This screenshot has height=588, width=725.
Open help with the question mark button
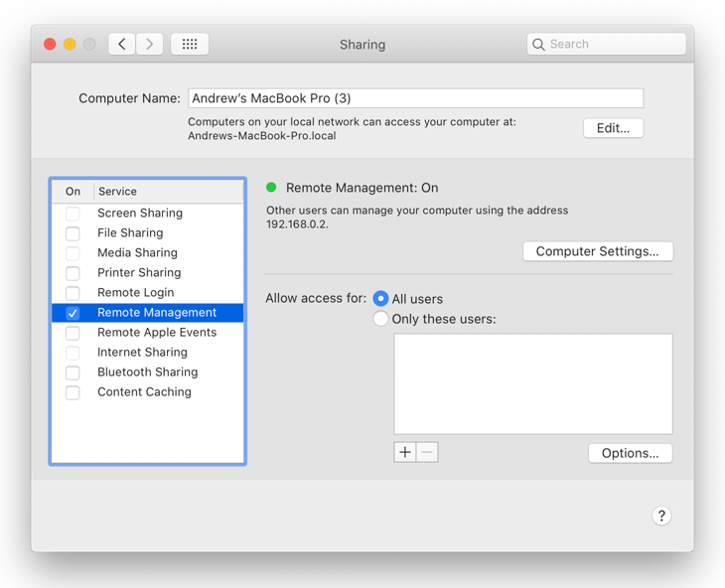[661, 515]
